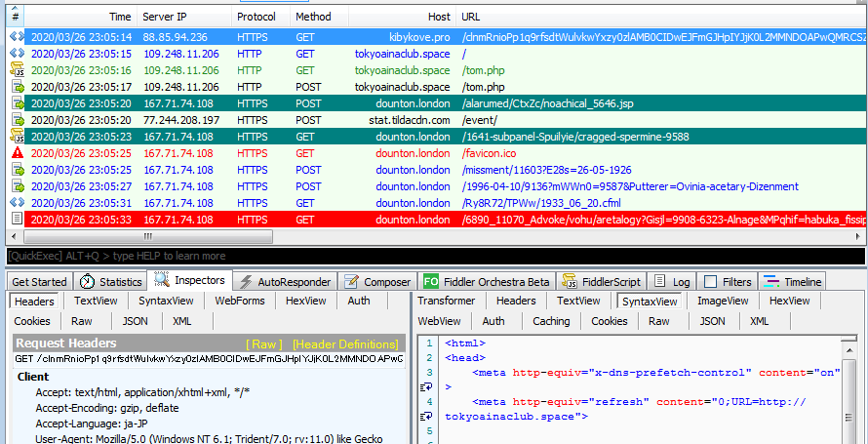Image resolution: width=868 pixels, height=444 pixels.
Task: Select request HexView inspector tab
Action: 305,301
